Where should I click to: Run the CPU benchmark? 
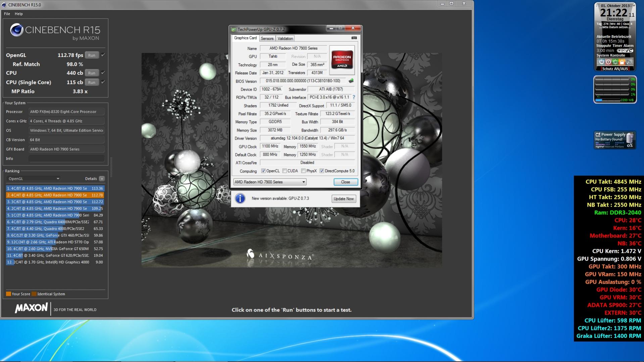[x=92, y=73]
